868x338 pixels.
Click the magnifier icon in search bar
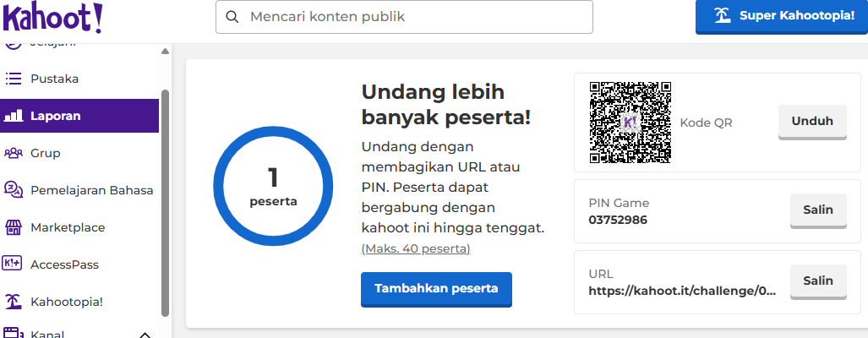coord(232,17)
